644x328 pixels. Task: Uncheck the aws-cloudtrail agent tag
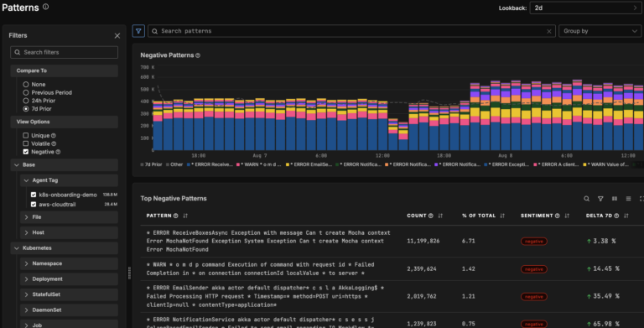[x=34, y=205]
